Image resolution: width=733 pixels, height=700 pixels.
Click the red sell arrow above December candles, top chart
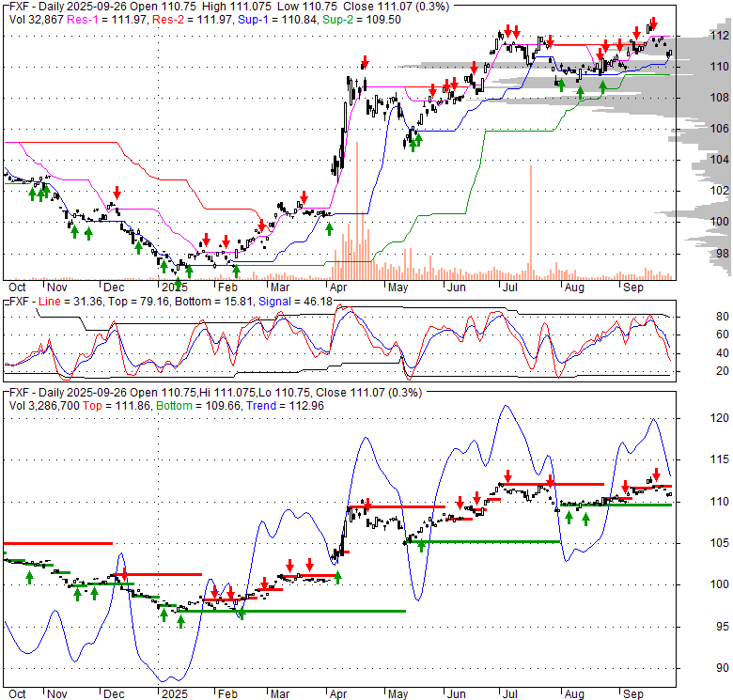coord(117,193)
